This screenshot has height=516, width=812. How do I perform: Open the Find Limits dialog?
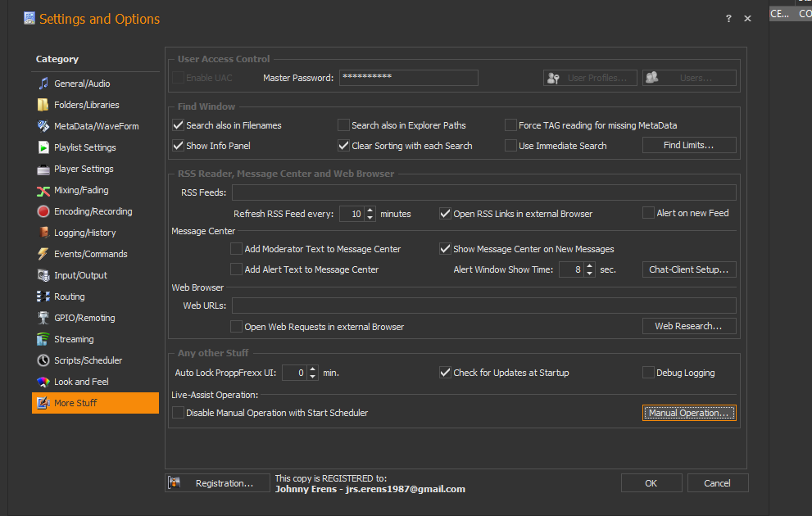coord(689,146)
